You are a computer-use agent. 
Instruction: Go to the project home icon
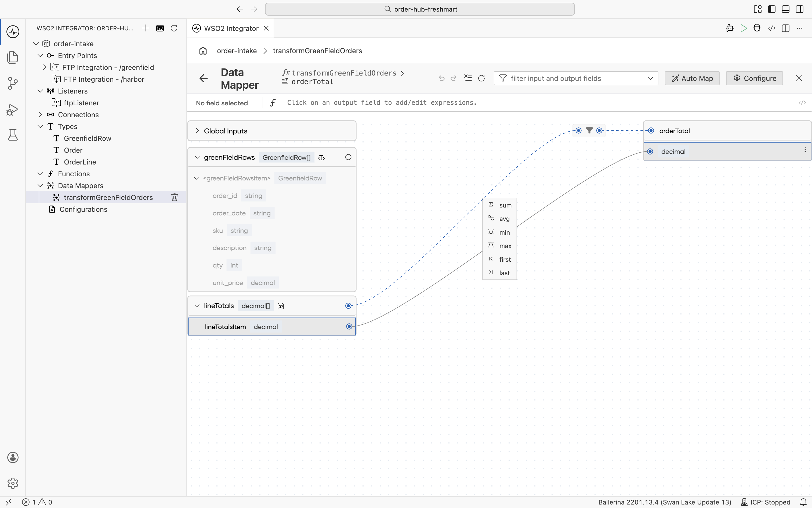pyautogui.click(x=203, y=51)
